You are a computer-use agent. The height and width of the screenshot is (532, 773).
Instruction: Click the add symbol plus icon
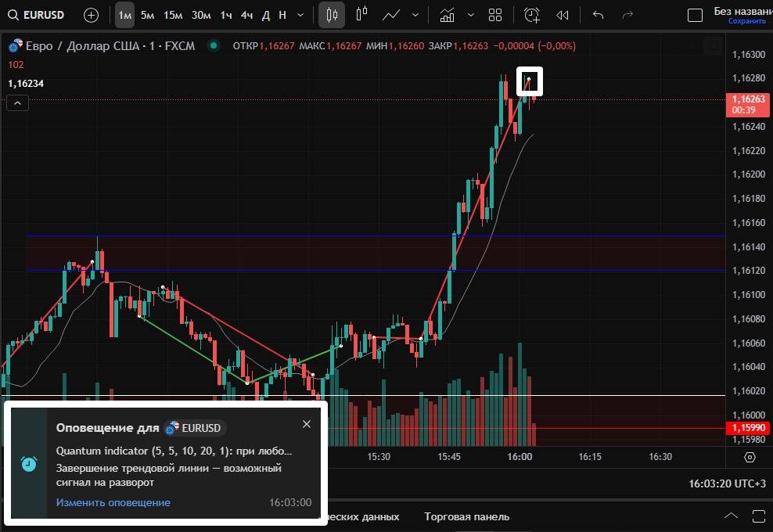pos(91,15)
